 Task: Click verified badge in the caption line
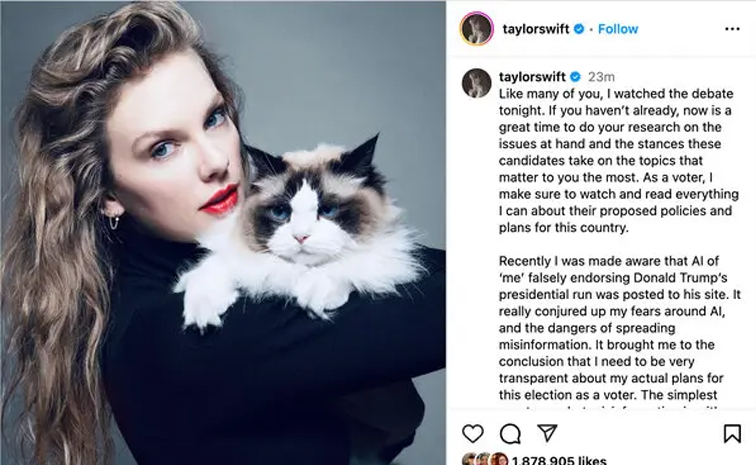click(x=576, y=77)
